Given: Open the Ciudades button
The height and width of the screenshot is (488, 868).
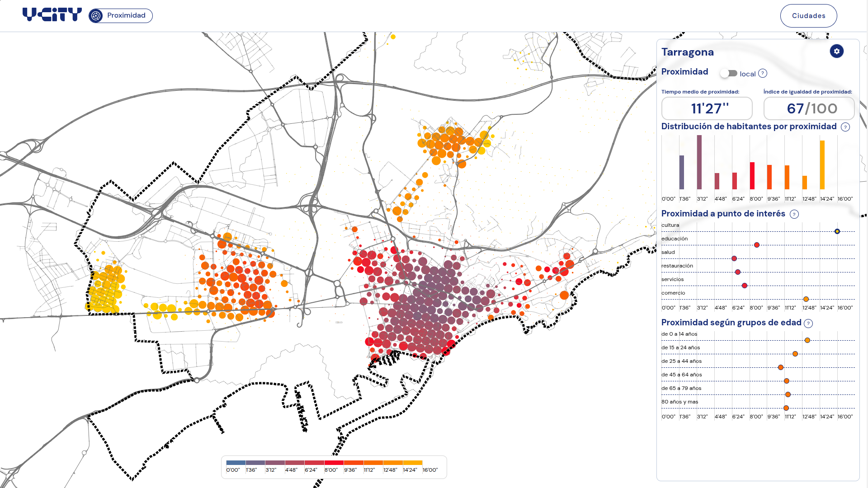Looking at the screenshot, I should (x=808, y=16).
